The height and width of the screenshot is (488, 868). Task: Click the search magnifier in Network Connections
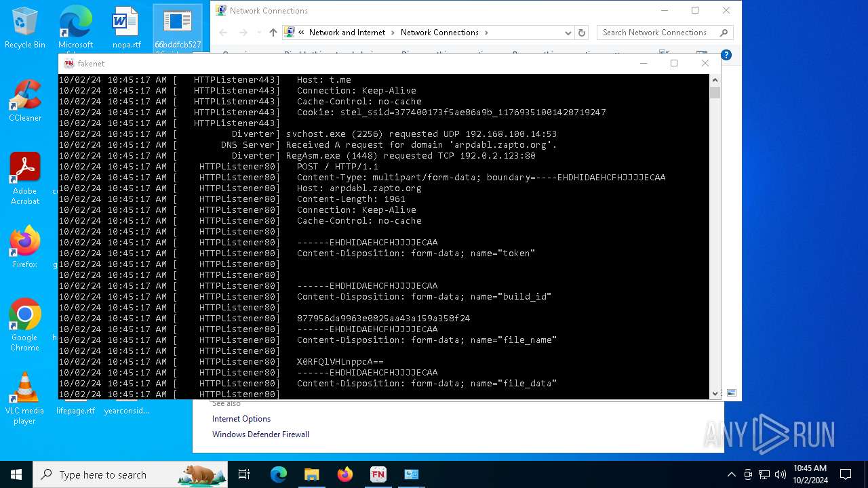(724, 33)
